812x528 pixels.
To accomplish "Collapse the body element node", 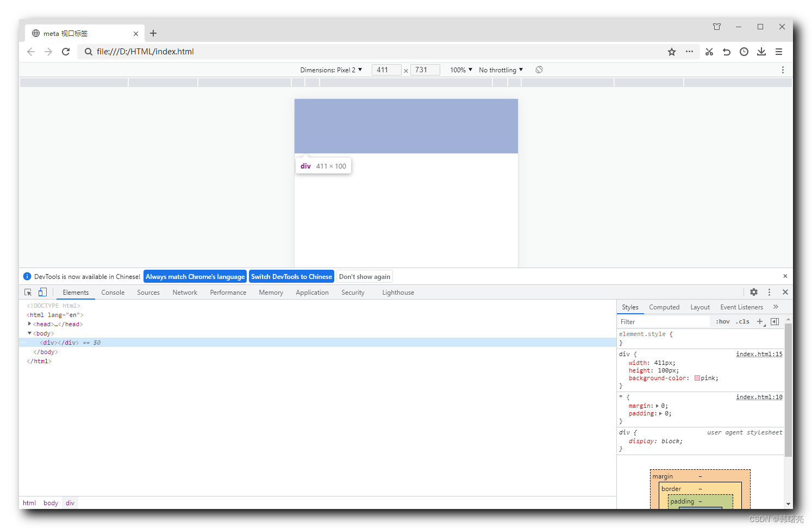I will (29, 333).
